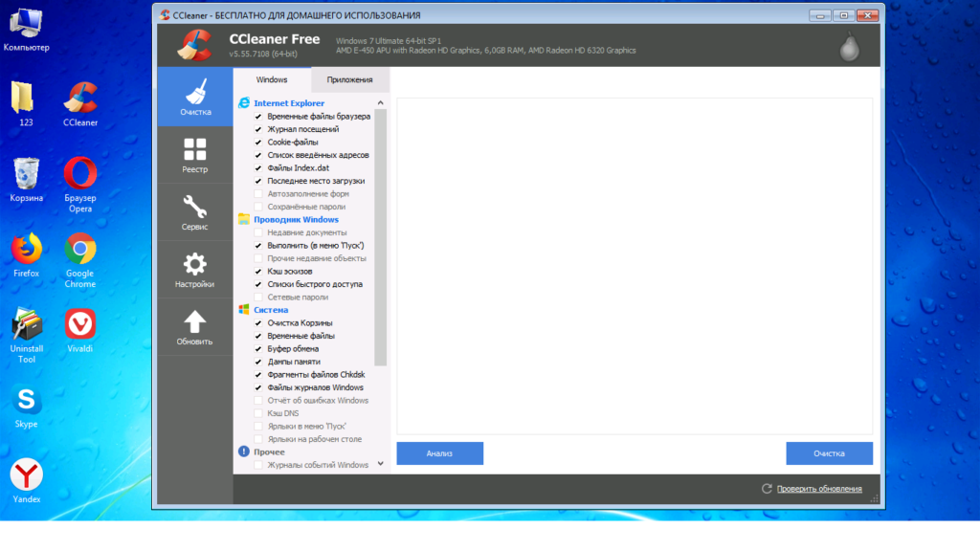Open the Сервис (Tools) wrench section

click(x=195, y=211)
